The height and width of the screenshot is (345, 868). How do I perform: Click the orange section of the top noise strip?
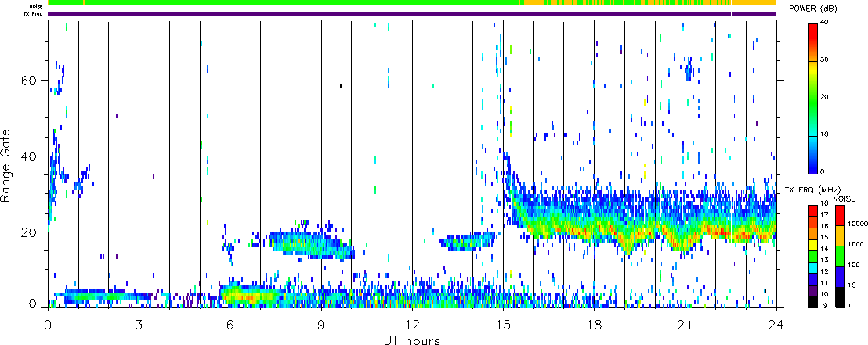click(753, 2)
